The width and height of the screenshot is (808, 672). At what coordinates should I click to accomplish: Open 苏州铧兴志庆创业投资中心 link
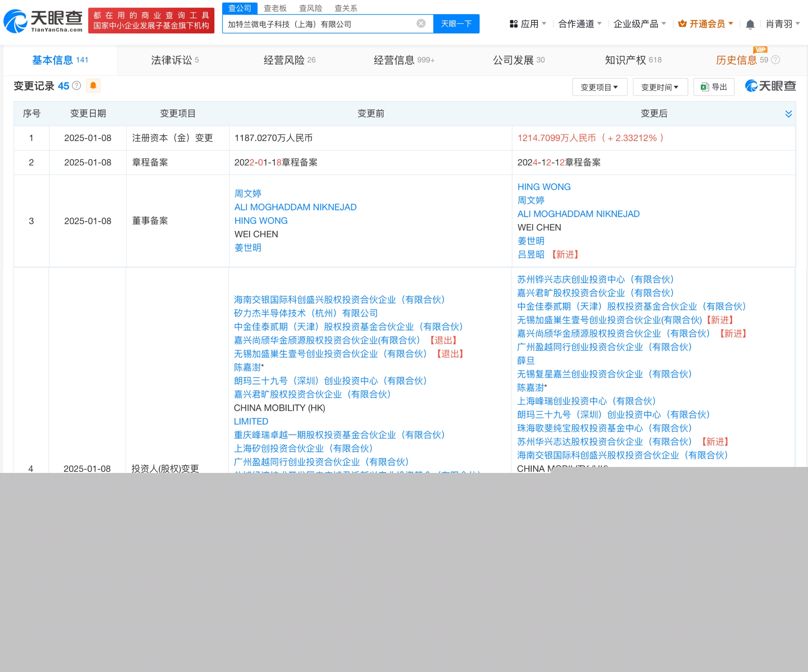(595, 280)
